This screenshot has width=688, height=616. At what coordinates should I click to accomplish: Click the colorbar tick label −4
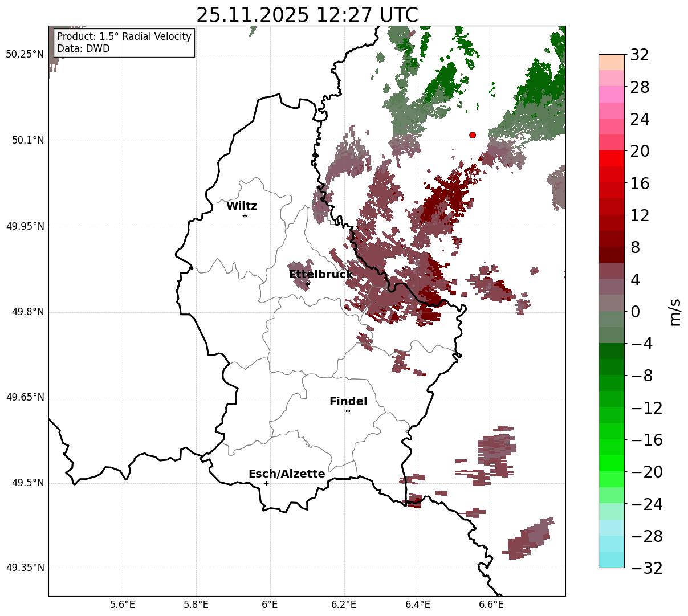pyautogui.click(x=641, y=344)
